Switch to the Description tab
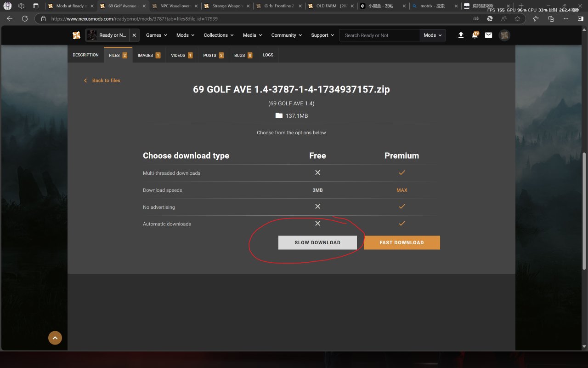This screenshot has width=588, height=368. [x=85, y=55]
